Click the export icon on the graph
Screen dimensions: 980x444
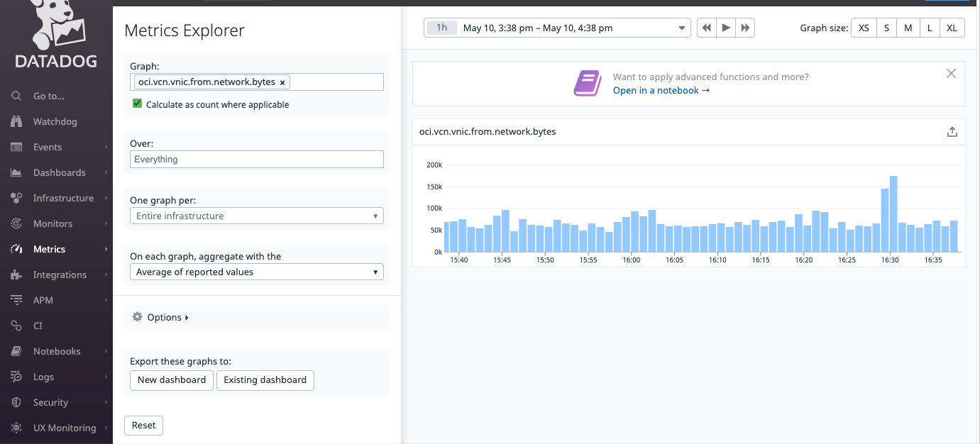pos(952,131)
